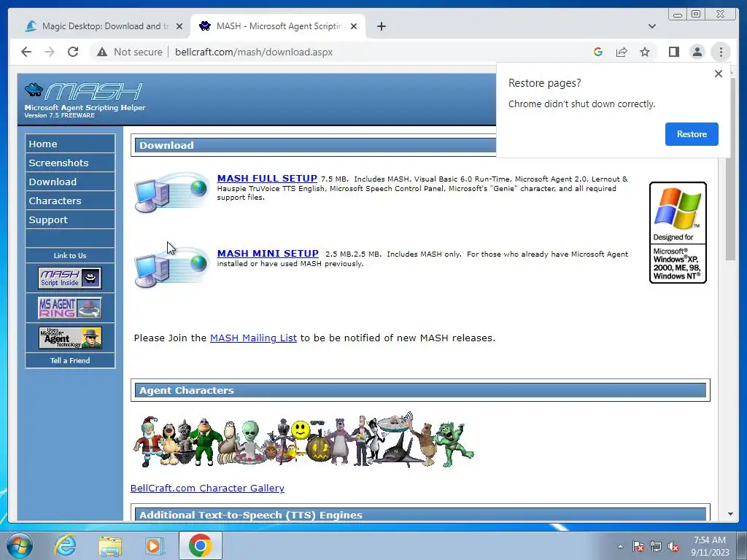This screenshot has height=560, width=747.
Task: Click the forward navigation arrow
Action: coord(50,52)
